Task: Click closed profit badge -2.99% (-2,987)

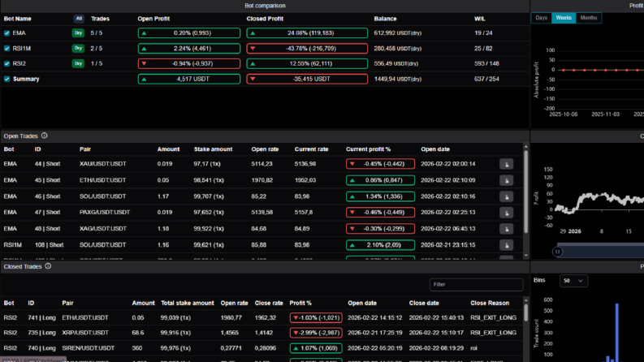Action: [x=316, y=333]
